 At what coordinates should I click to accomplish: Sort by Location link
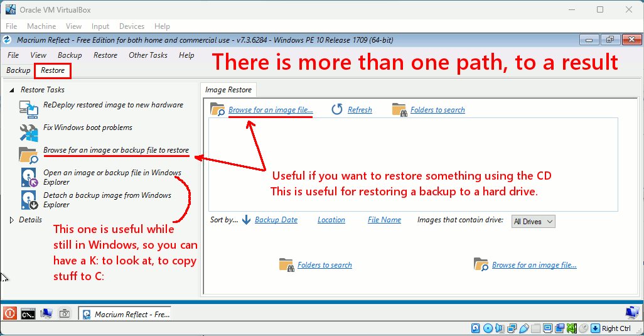coord(331,220)
